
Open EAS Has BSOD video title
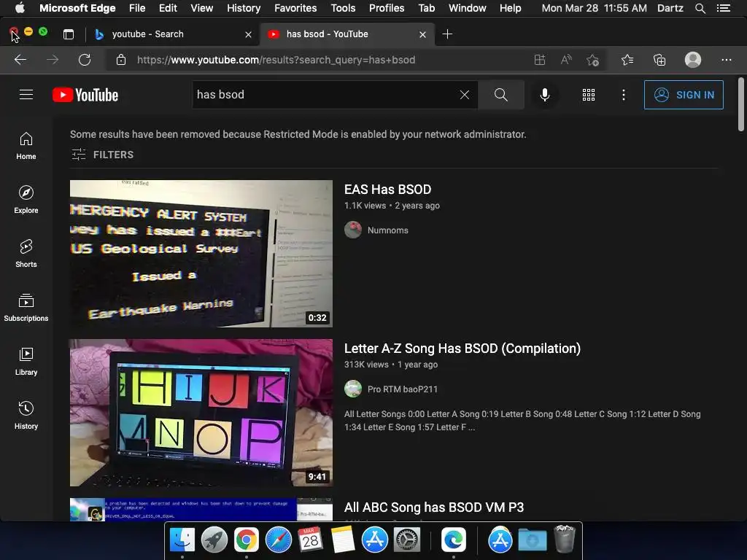pyautogui.click(x=388, y=190)
